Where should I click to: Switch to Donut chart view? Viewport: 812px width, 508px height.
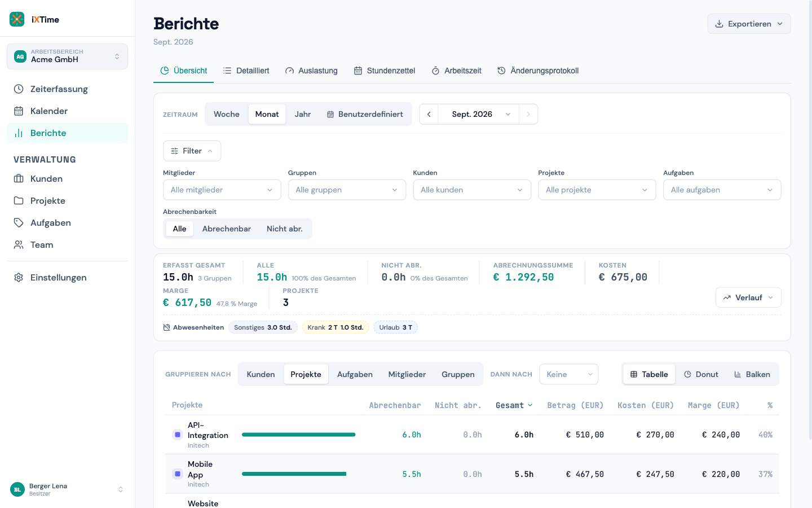tap(701, 374)
